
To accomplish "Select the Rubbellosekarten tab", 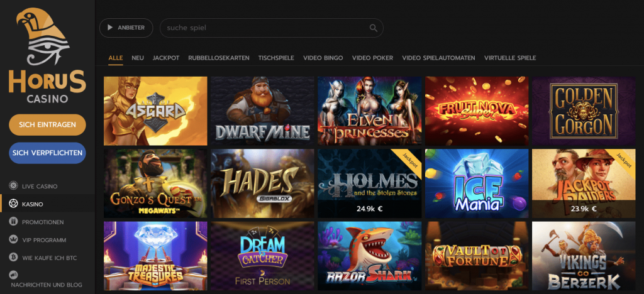I will click(x=218, y=58).
